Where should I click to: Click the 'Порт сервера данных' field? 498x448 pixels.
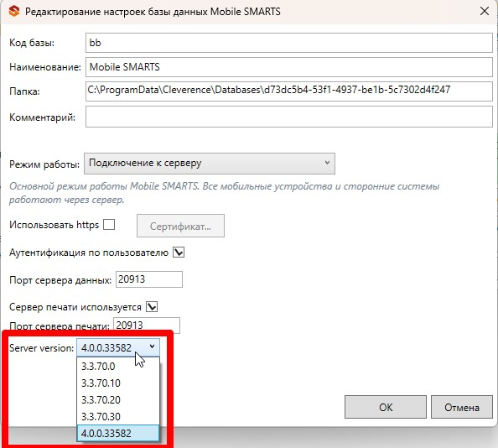click(149, 279)
